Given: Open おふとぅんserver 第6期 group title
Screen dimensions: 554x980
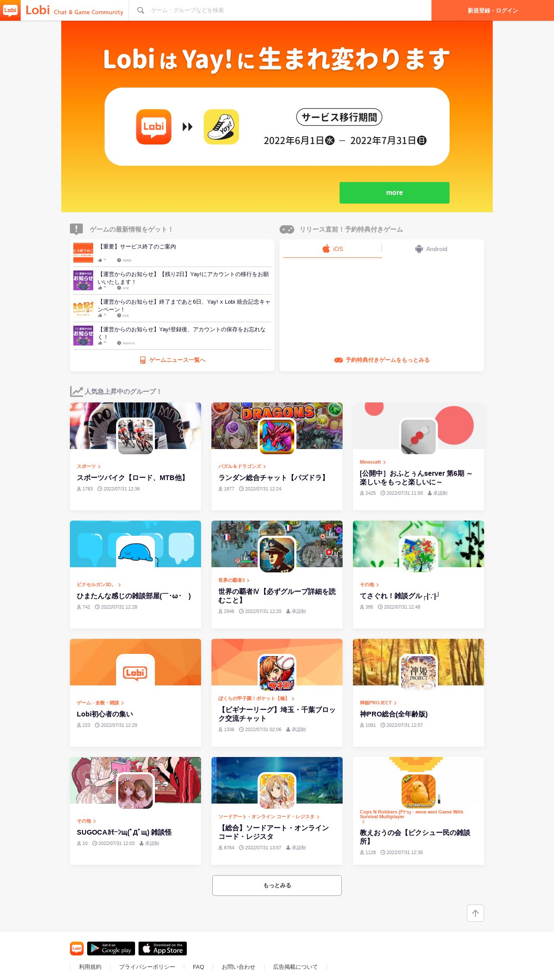Looking at the screenshot, I should coord(416,478).
